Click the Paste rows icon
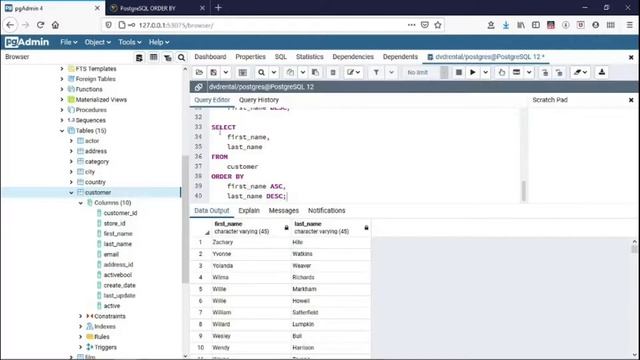Screen dimensions: 640x360 [315, 72]
